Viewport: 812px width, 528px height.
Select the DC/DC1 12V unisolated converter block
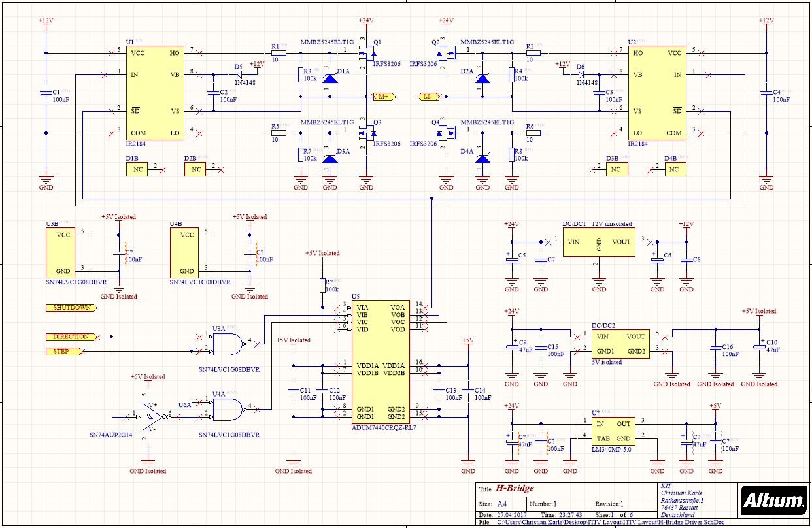599,242
